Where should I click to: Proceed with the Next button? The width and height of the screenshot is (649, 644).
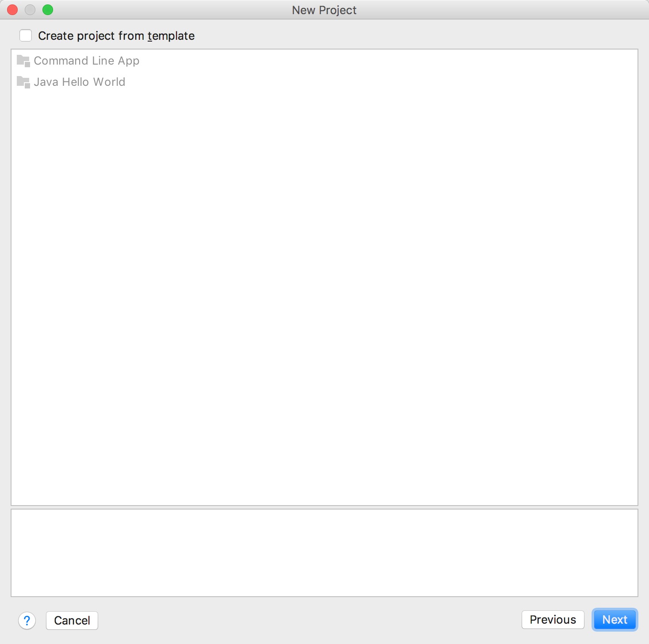[x=615, y=620]
